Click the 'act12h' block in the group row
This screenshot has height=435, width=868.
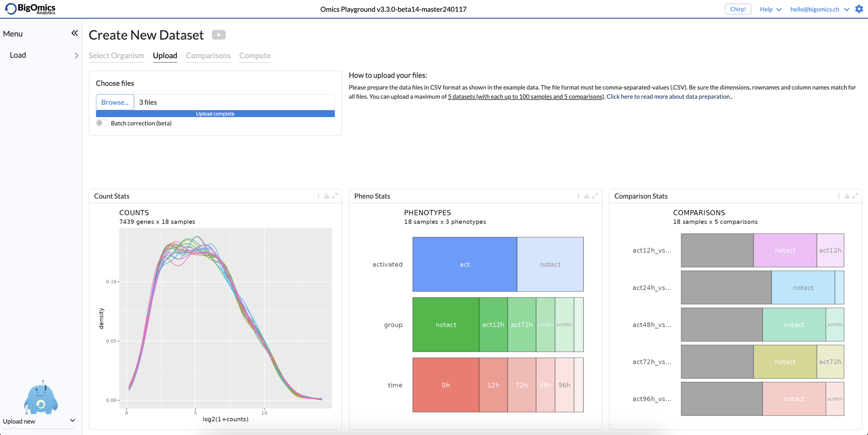tap(493, 324)
